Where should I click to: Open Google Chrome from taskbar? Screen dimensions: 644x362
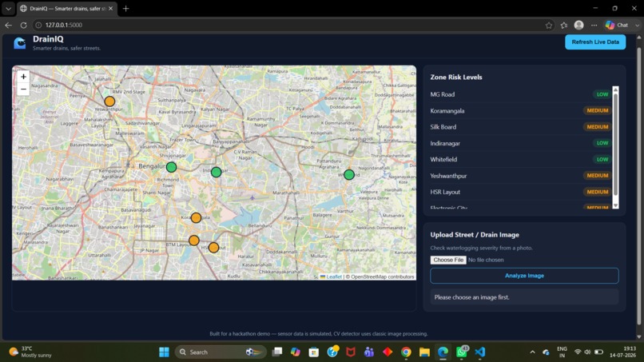pos(406,352)
